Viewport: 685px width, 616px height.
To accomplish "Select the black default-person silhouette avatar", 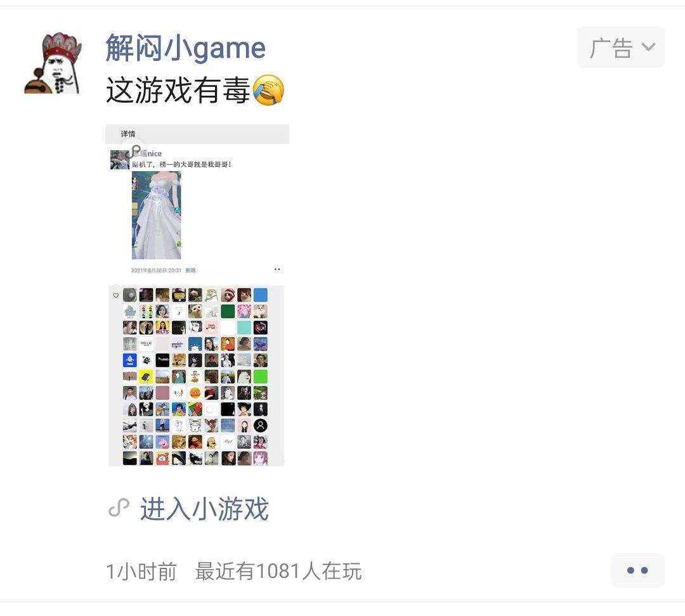I will (261, 425).
